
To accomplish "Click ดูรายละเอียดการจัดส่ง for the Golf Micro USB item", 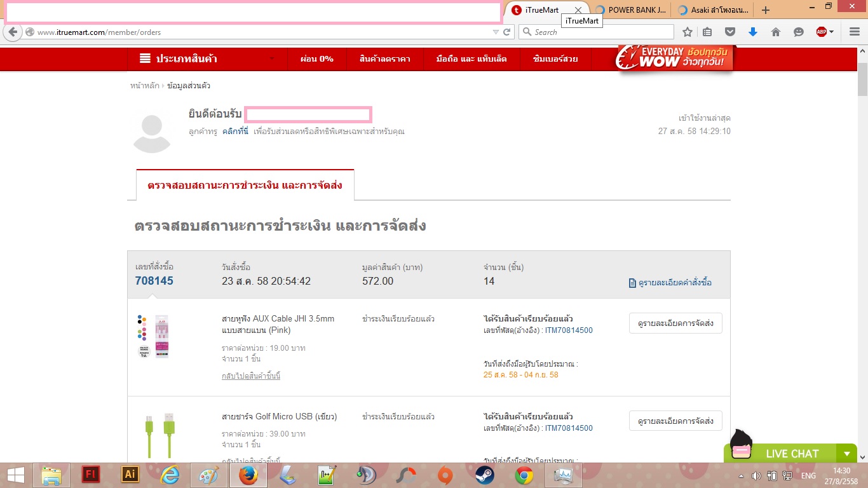I will 675,421.
